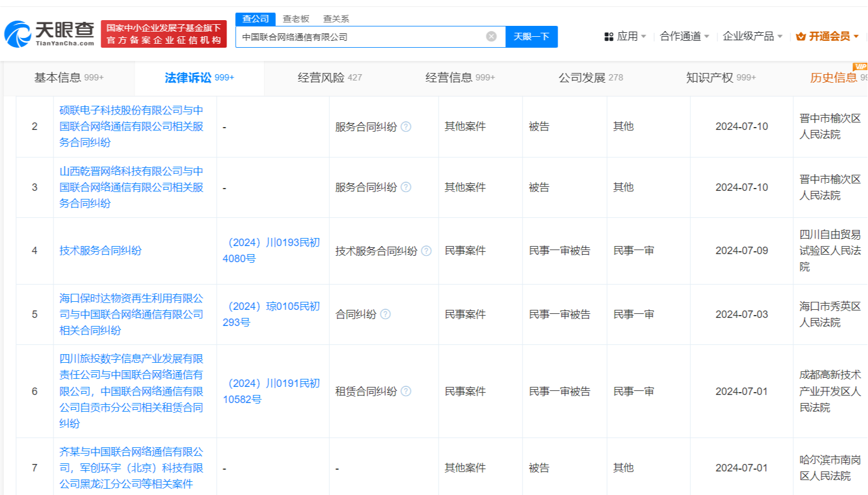Viewport: 868px width, 495px height.
Task: Open case 齐某与中国联合网络通信有限公司 相关案件
Action: (131, 468)
